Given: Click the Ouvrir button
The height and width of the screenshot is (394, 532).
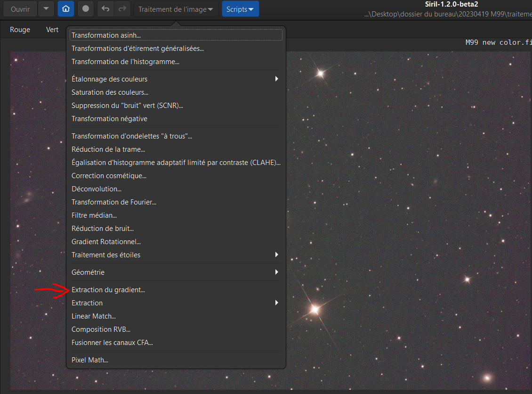Looking at the screenshot, I should pos(20,9).
